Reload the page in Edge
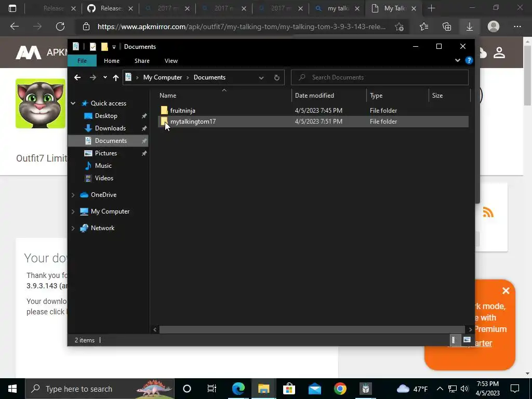 tap(60, 26)
